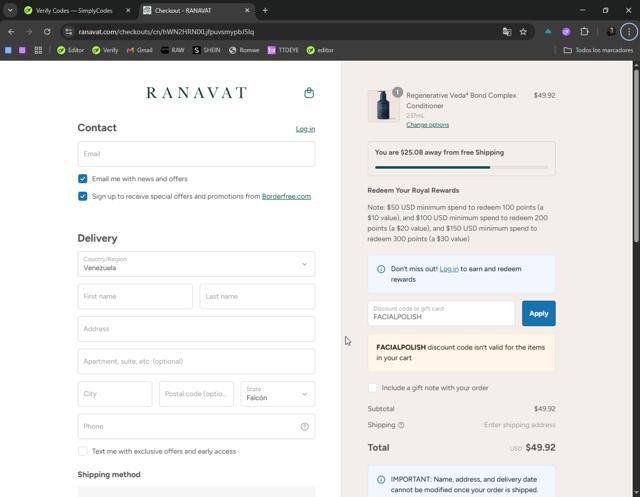Focus the City field
The width and height of the screenshot is (640, 497).
tap(115, 394)
